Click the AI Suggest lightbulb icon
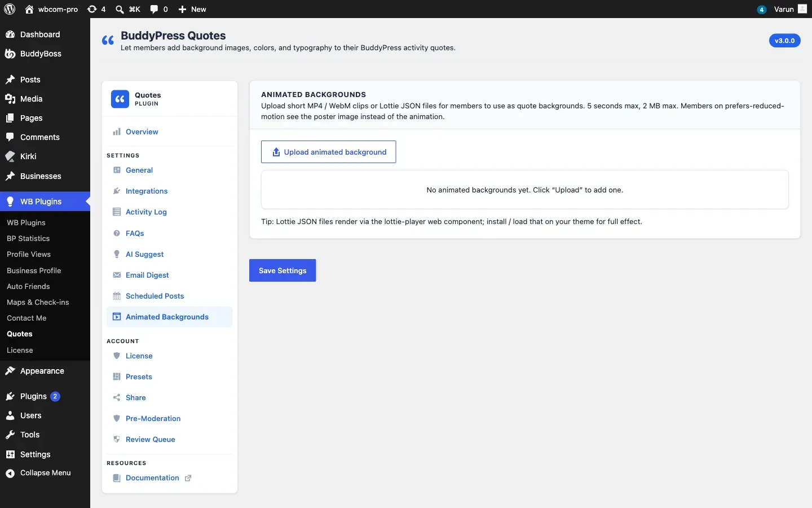The width and height of the screenshot is (812, 508). point(117,254)
